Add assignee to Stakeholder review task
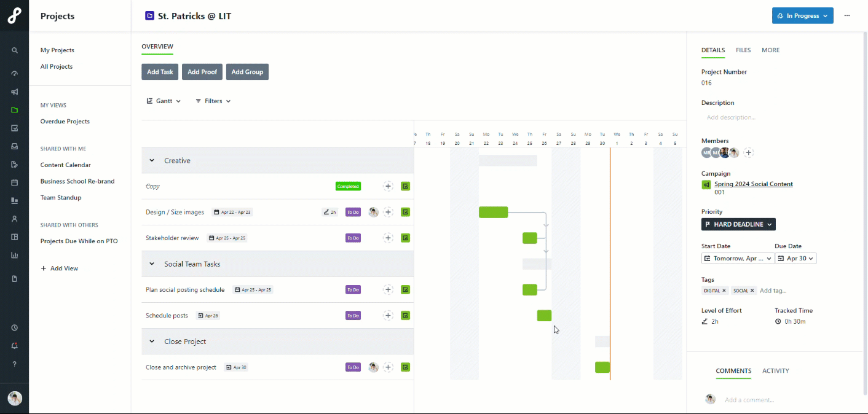This screenshot has width=868, height=414. click(388, 238)
